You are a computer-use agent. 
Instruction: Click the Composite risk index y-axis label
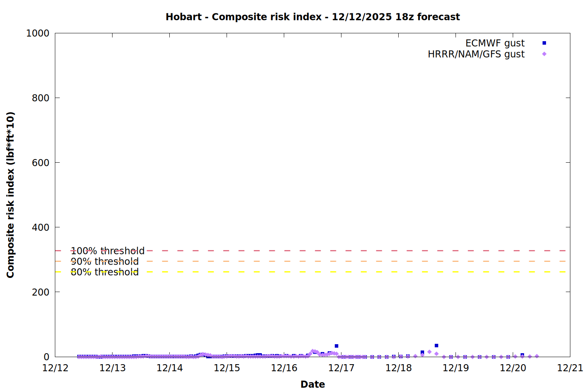pos(11,195)
